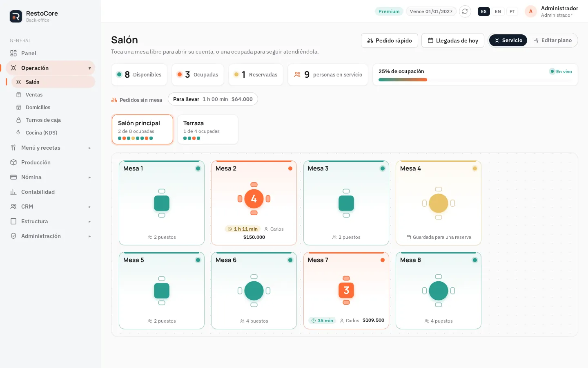Collapse the Operación section
The width and height of the screenshot is (588, 368).
pos(89,68)
